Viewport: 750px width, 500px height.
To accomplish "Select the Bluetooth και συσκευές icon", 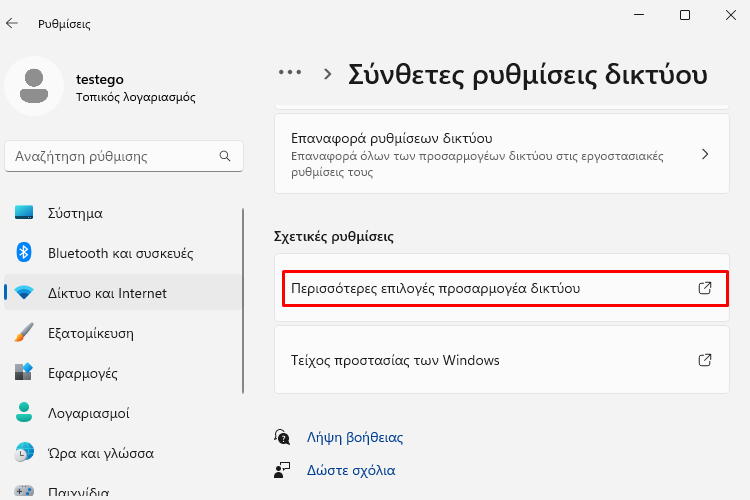I will click(x=24, y=252).
